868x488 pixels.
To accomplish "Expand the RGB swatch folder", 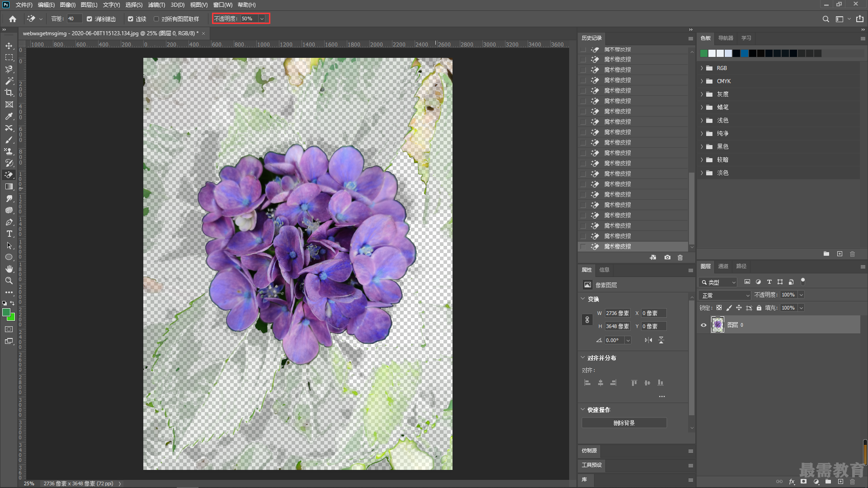I will 702,68.
